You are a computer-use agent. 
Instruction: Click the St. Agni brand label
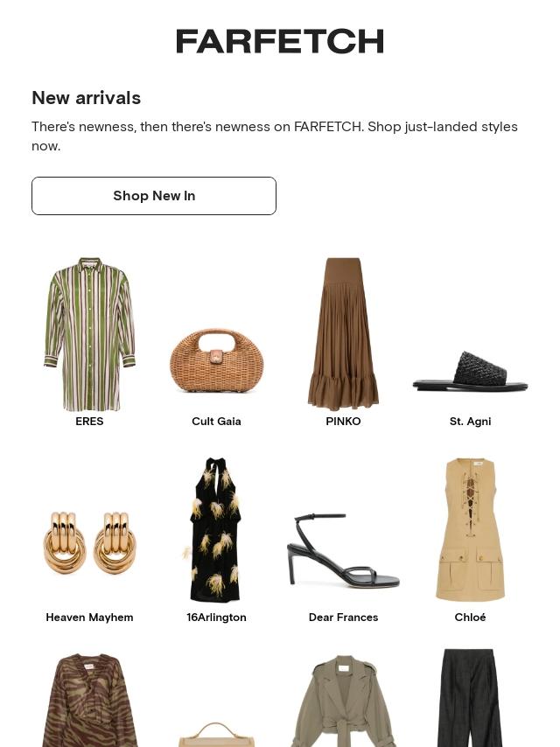(471, 421)
